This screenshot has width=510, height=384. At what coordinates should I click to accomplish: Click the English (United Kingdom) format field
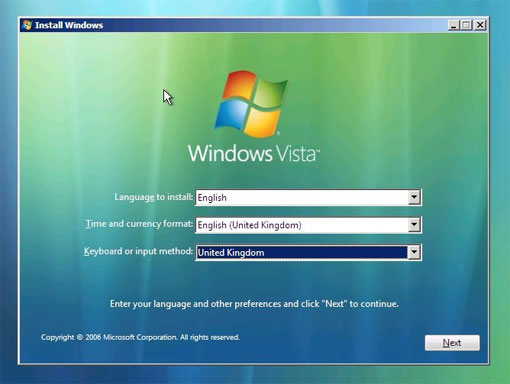(308, 225)
